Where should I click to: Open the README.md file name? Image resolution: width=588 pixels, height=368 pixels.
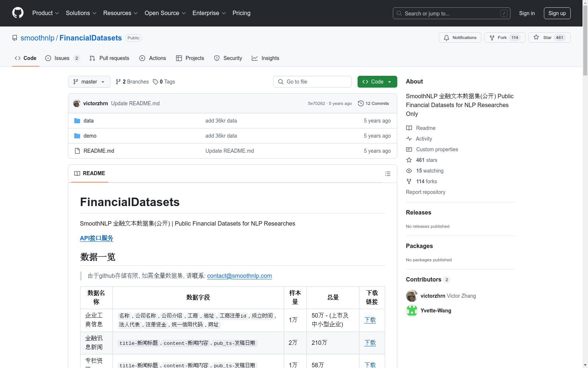coord(99,151)
